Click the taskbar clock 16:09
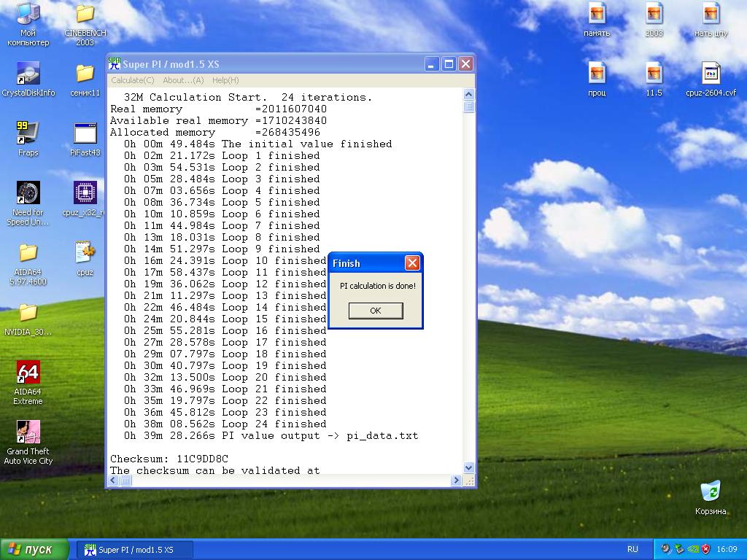The width and height of the screenshot is (747, 560). coord(727,549)
